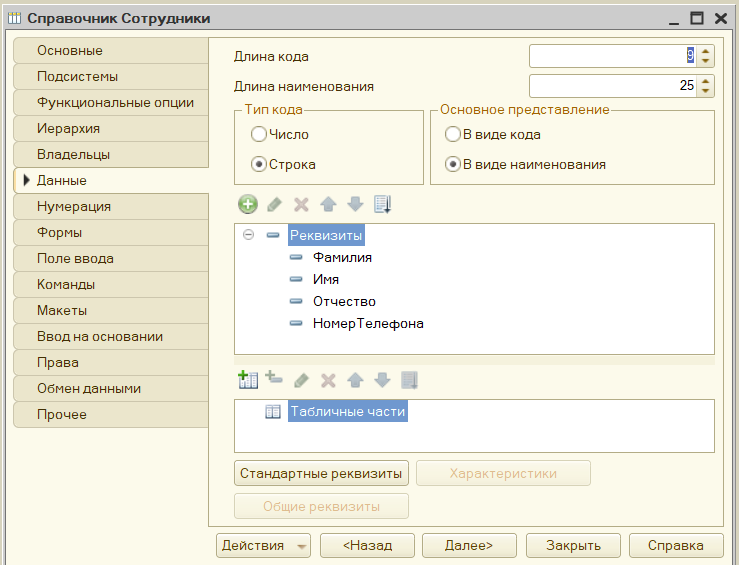Viewport: 739px width, 565px height.
Task: Select the Число code type radio button
Action: pos(258,134)
